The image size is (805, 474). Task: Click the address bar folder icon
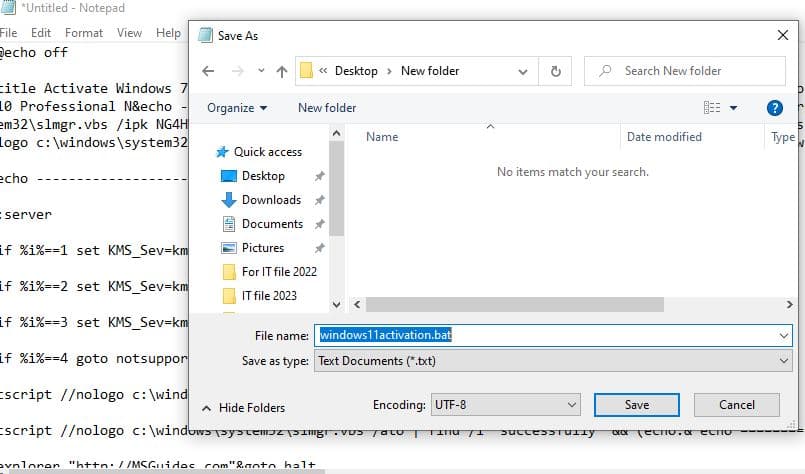pos(306,70)
